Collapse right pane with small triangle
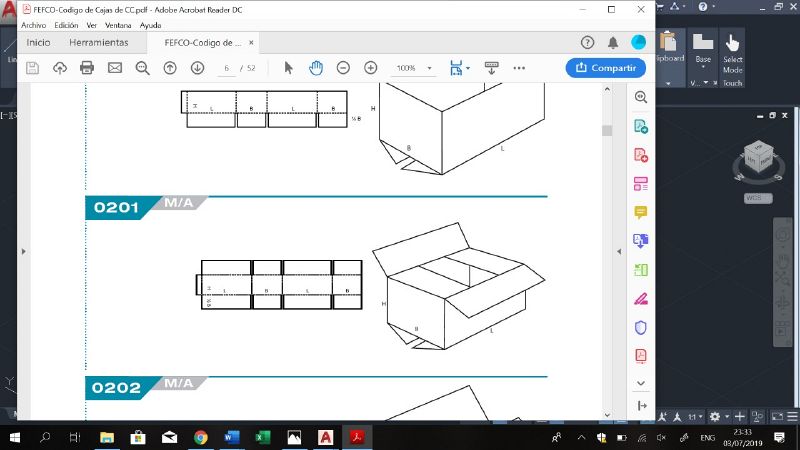The width and height of the screenshot is (800, 450). point(619,252)
